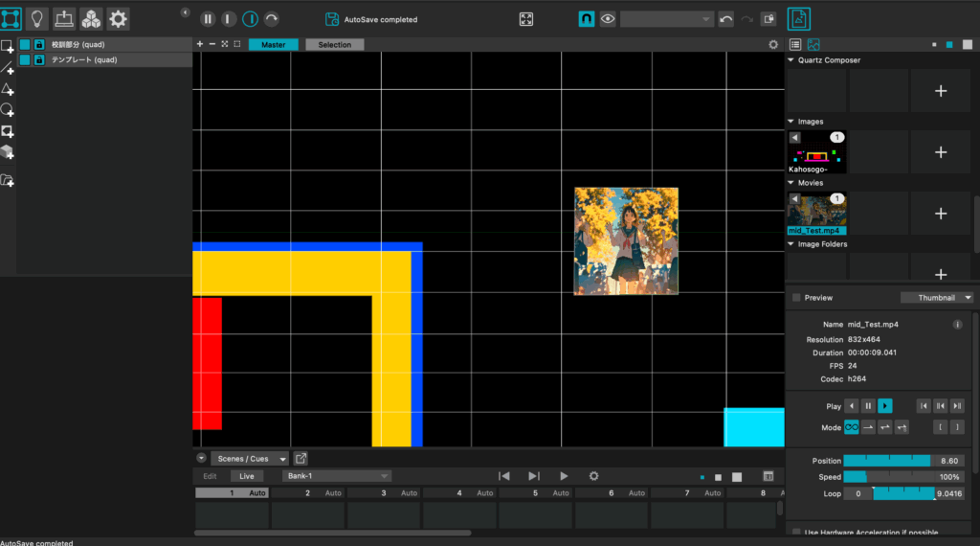The height and width of the screenshot is (546, 980).
Task: Toggle the magnet snapping icon
Action: pyautogui.click(x=586, y=19)
